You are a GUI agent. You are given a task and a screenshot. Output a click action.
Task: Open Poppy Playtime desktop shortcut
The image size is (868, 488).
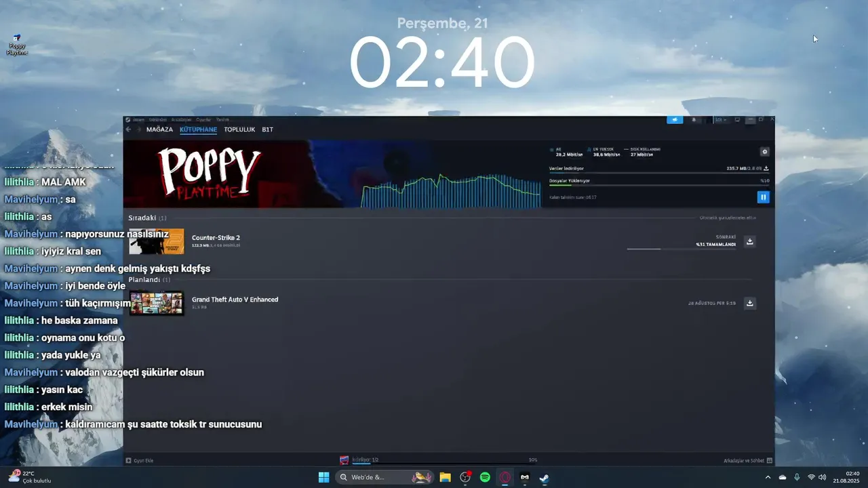coord(17,45)
